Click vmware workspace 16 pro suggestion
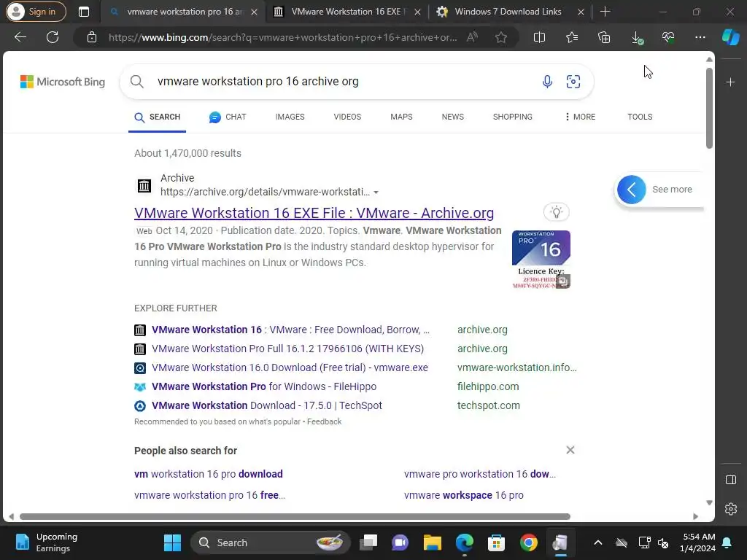The width and height of the screenshot is (747, 560). pos(463,495)
